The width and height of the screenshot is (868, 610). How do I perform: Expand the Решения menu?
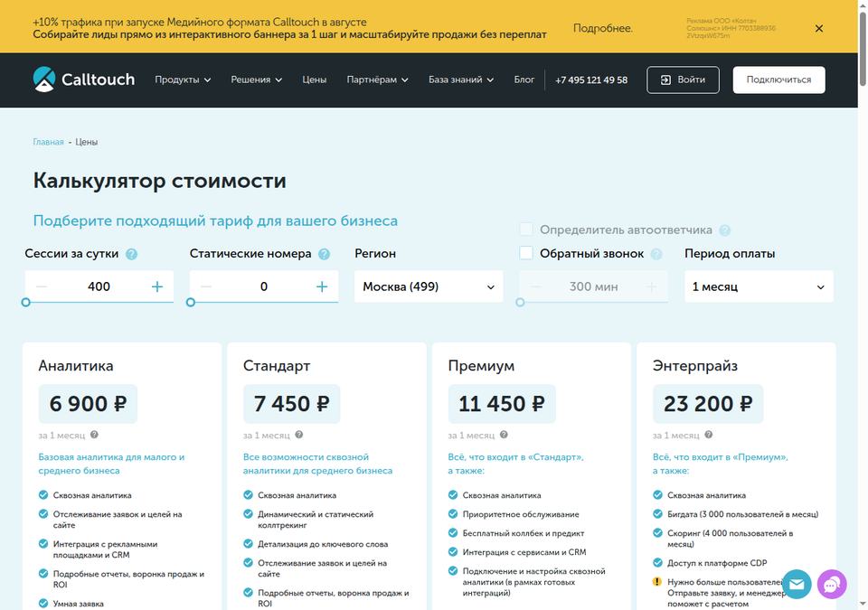[256, 80]
